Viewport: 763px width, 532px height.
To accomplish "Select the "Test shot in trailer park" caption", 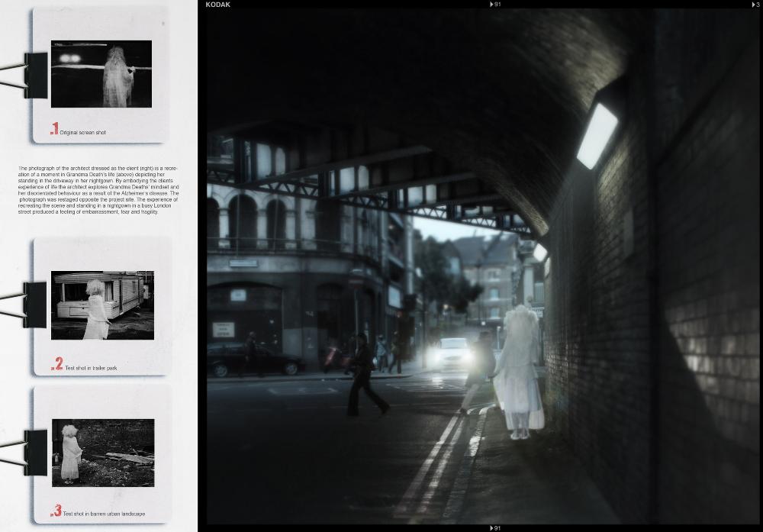I will [x=91, y=368].
